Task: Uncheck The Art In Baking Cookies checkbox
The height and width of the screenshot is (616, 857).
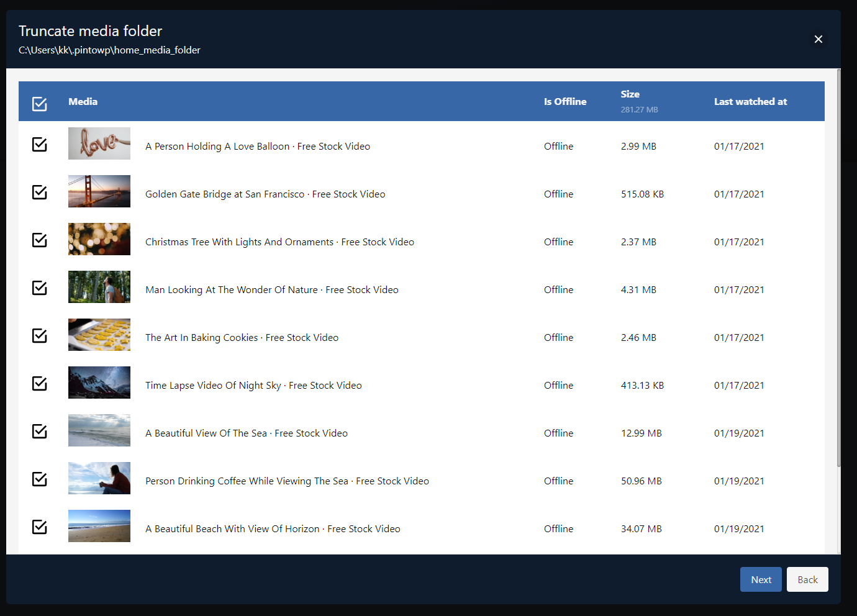Action: pos(40,335)
